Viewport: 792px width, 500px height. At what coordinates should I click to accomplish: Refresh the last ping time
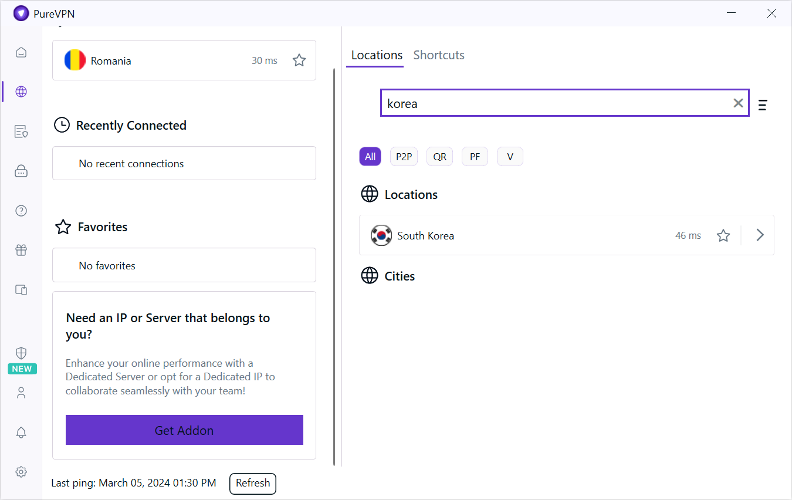(x=252, y=483)
